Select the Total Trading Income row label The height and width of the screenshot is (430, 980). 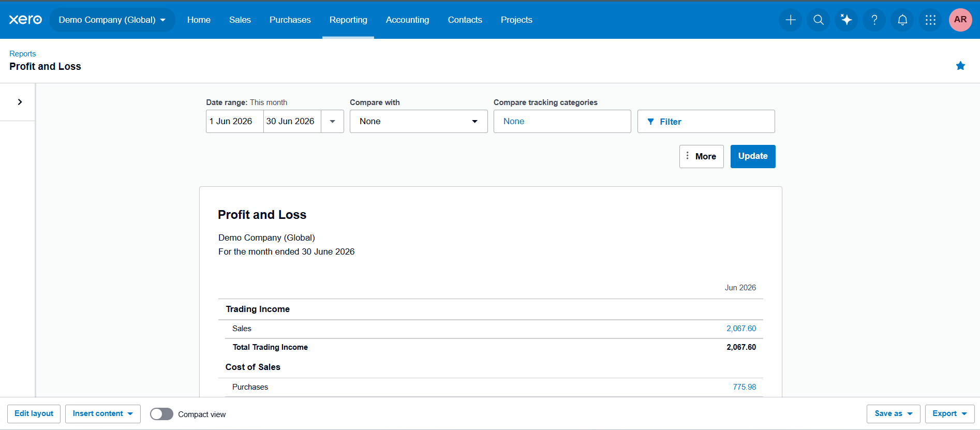pos(270,347)
